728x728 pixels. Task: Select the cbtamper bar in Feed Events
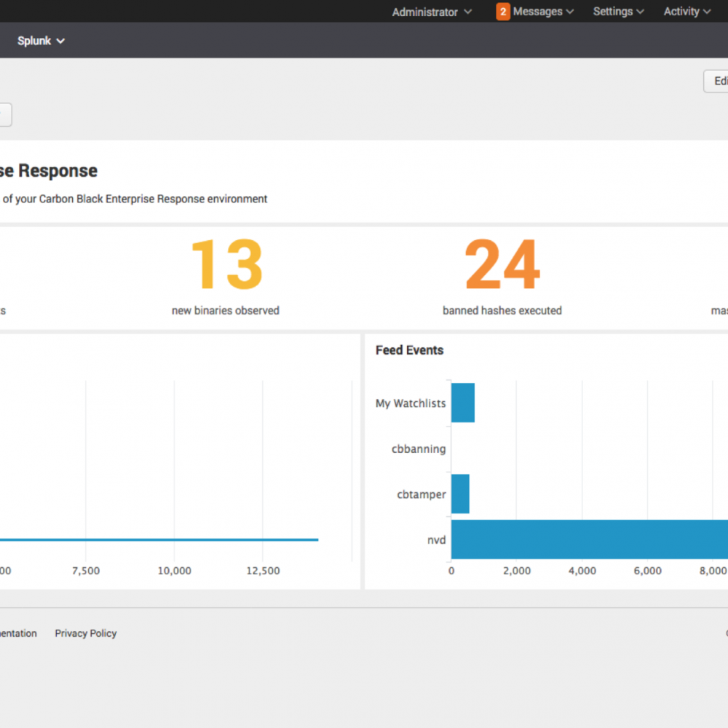click(460, 494)
